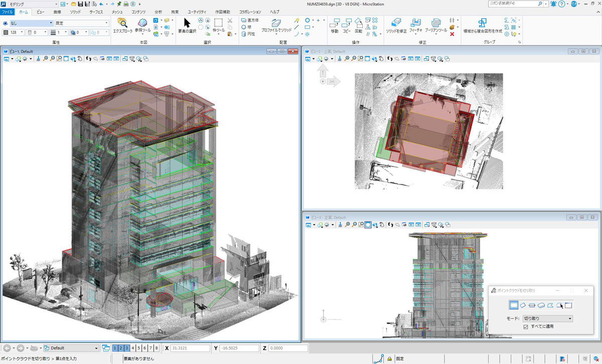Expand the Default view group dropdown
Image resolution: width=602 pixels, height=364 pixels.
[x=96, y=348]
